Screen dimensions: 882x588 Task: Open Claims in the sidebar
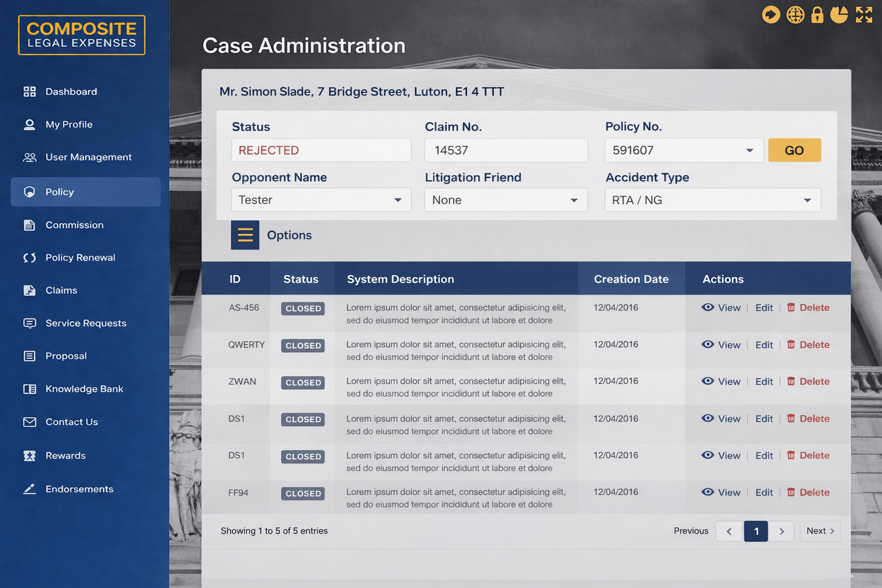click(61, 291)
